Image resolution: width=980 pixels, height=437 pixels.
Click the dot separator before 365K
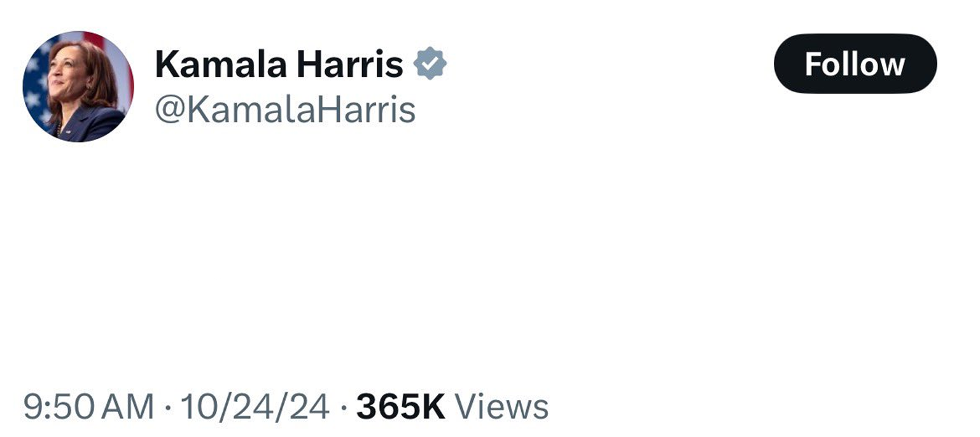point(344,408)
